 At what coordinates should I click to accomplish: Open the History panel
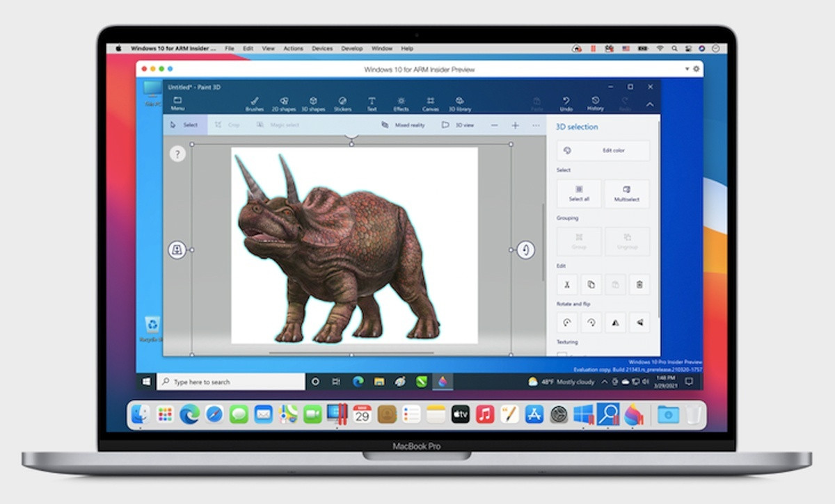tap(596, 104)
